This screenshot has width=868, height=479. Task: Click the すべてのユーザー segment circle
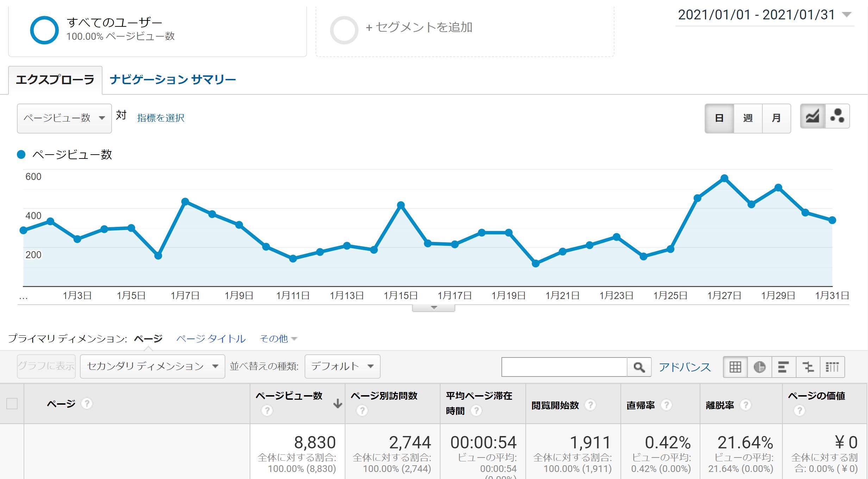coord(44,30)
